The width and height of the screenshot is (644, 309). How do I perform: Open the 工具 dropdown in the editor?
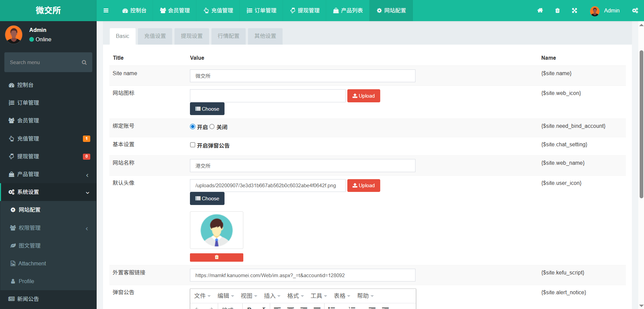(319, 296)
